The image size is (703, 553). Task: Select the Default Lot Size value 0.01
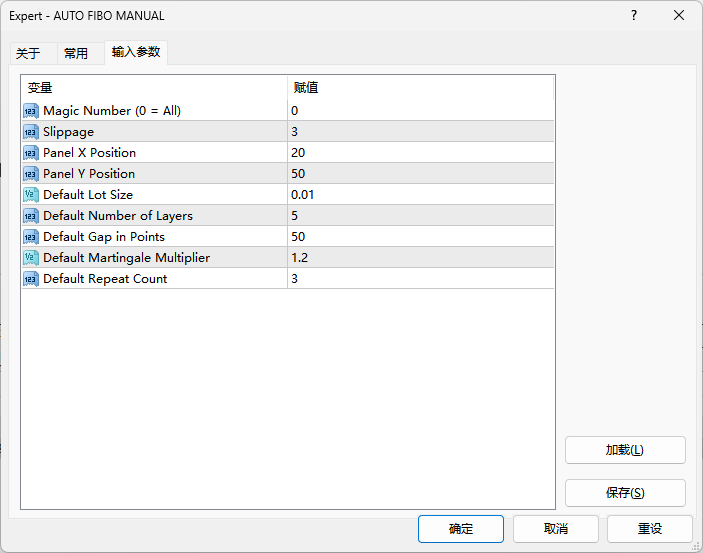point(303,195)
